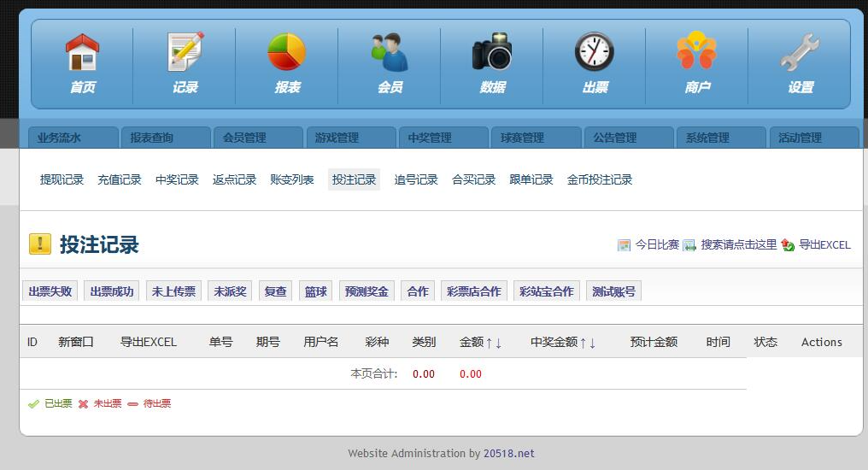Screen dimensions: 868x470
Task: Click the 测试账号 filter button
Action: point(614,291)
